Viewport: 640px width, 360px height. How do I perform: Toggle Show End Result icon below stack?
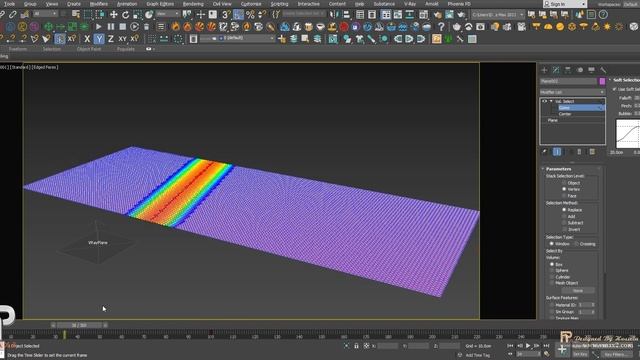(x=557, y=152)
